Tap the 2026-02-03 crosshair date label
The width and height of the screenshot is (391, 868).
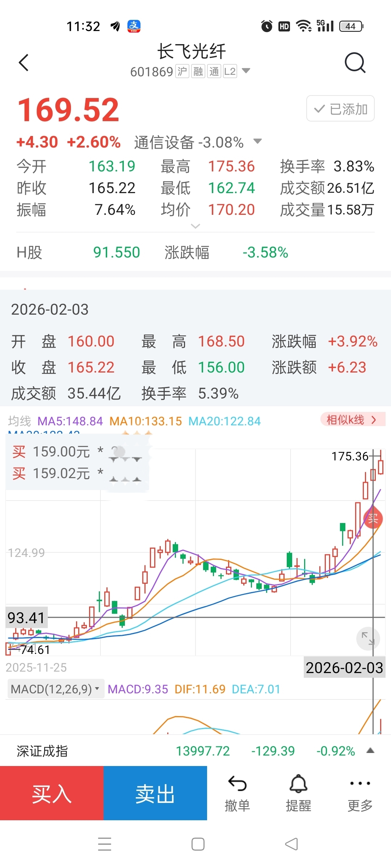344,668
